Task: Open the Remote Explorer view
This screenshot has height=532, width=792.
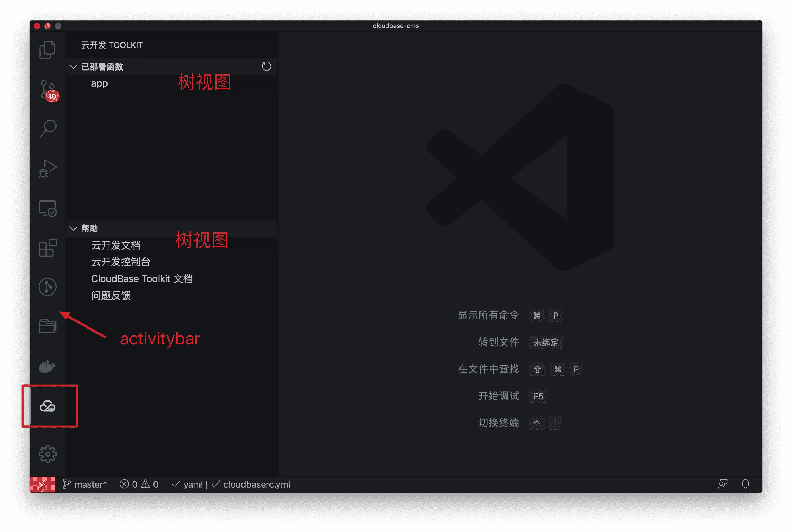Action: click(48, 208)
